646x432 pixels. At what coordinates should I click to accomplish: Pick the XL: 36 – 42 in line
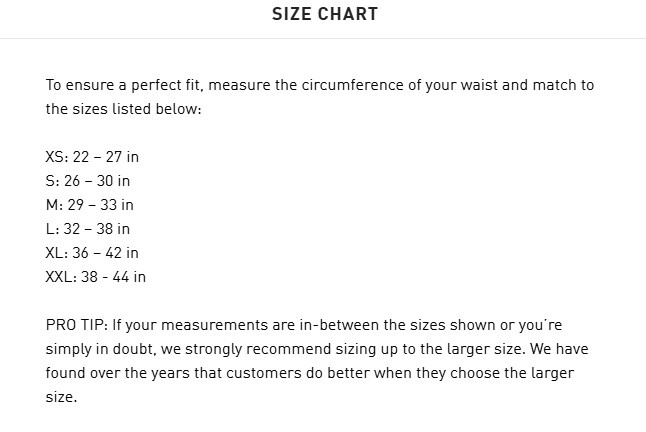click(x=92, y=253)
